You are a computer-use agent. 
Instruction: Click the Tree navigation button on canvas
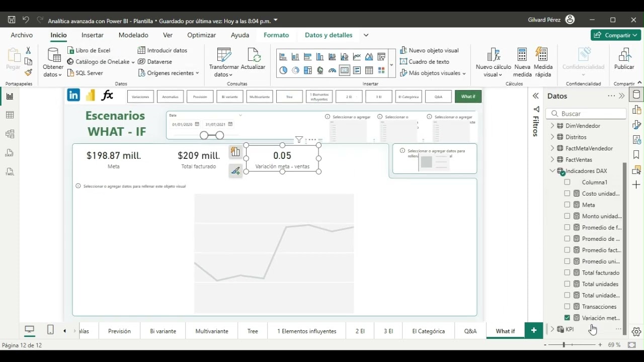[289, 97]
